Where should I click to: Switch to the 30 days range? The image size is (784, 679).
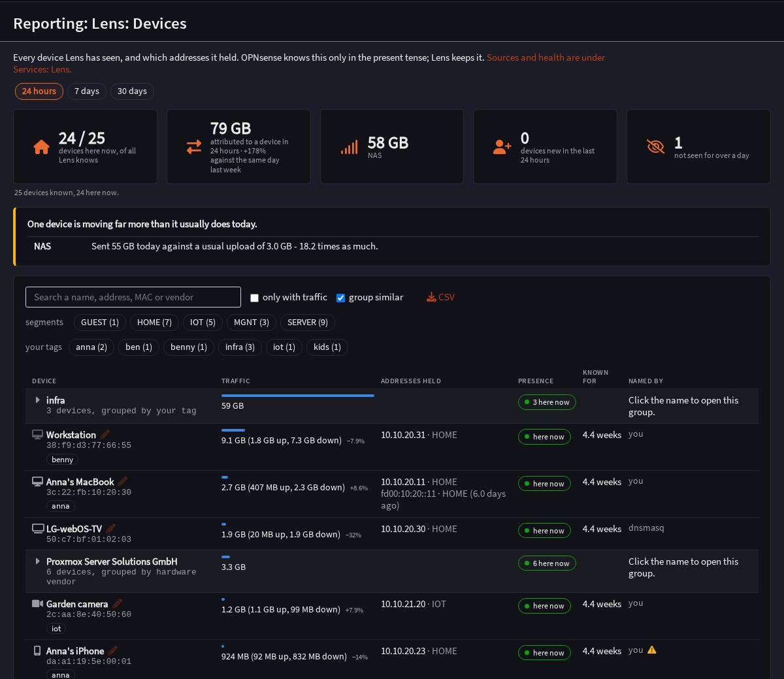point(132,91)
